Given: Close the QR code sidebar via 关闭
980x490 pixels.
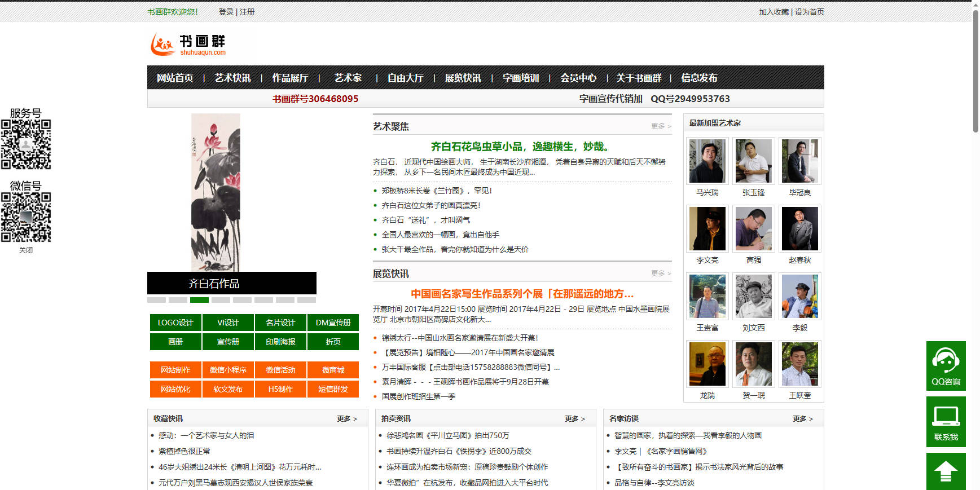Looking at the screenshot, I should [26, 250].
